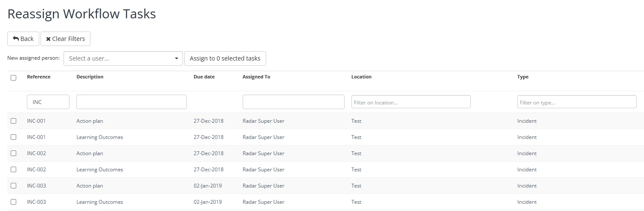Click 02-Jan-2019 in INC-003 Action plan row
The image size is (644, 211).
pos(208,186)
